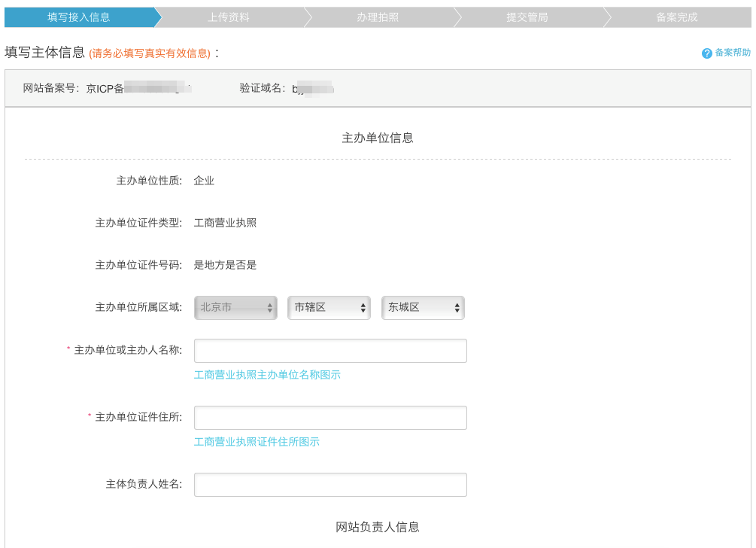Click the 主体负责人姓名 input field
The height and width of the screenshot is (548, 756).
click(330, 484)
